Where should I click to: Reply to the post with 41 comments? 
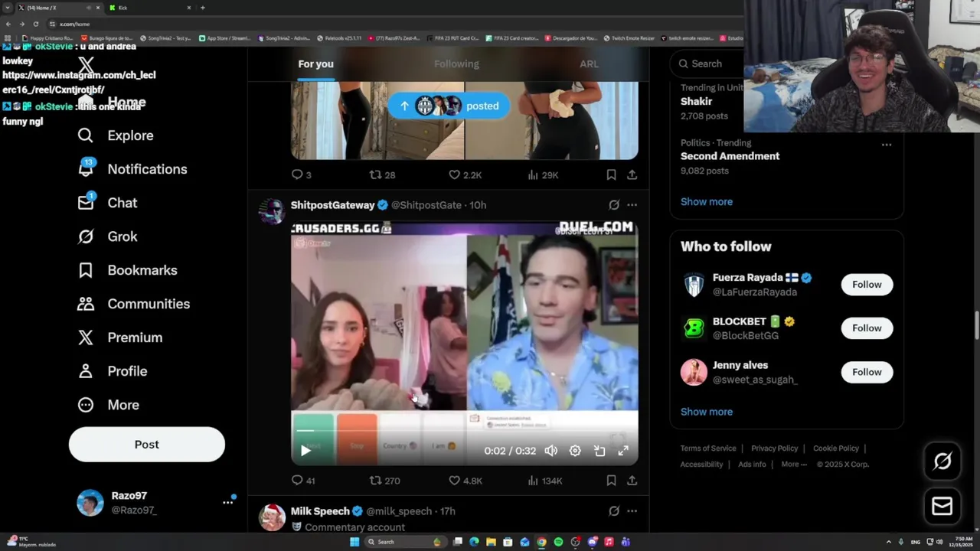click(x=303, y=481)
